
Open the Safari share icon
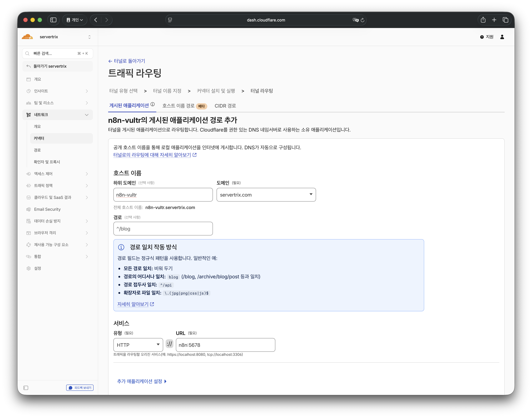(x=483, y=20)
